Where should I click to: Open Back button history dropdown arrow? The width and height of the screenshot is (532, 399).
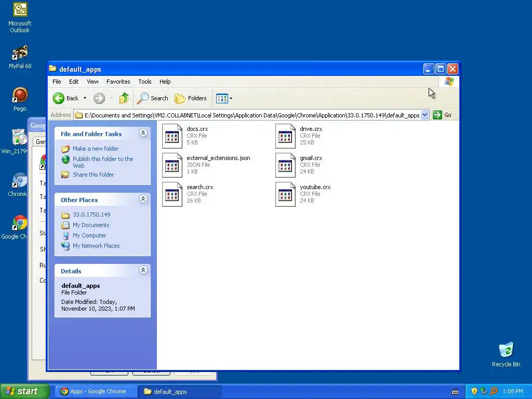(85, 98)
